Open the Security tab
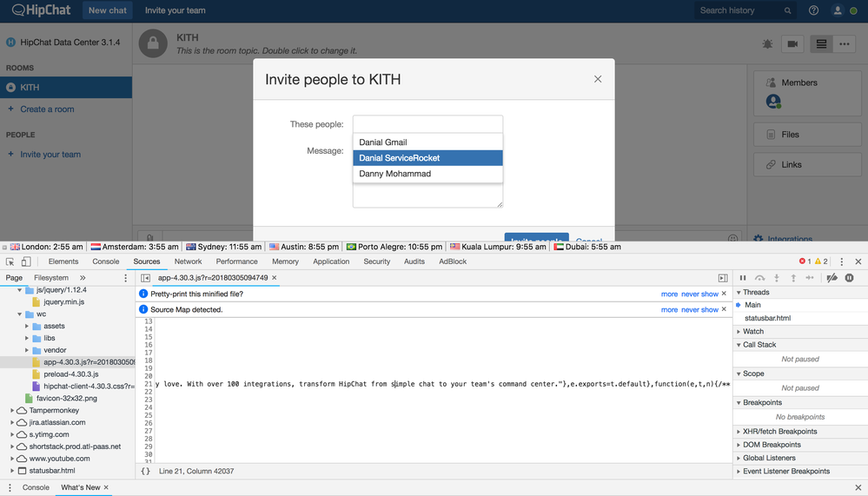 (377, 261)
